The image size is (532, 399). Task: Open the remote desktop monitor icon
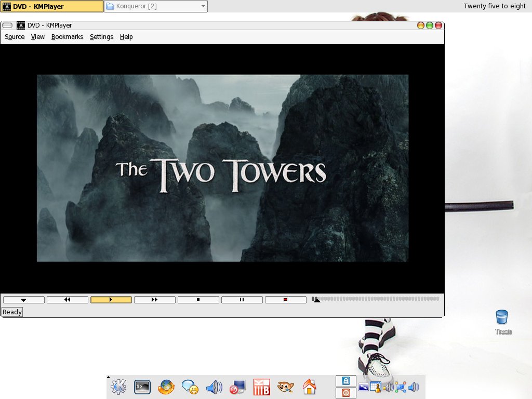237,387
